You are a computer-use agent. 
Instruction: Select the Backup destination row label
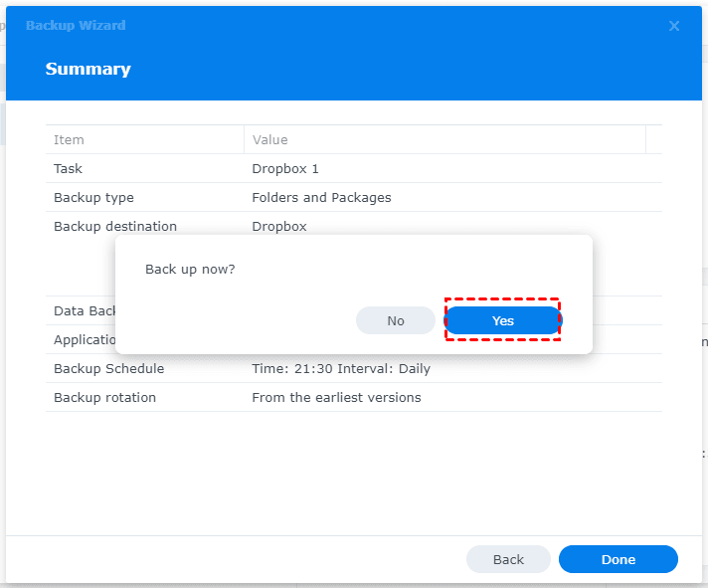[x=115, y=227]
